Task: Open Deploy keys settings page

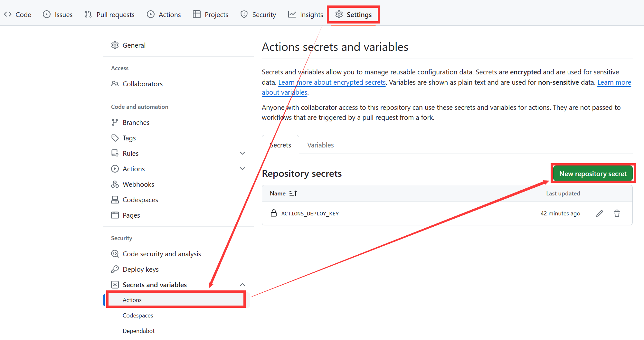Action: point(140,269)
